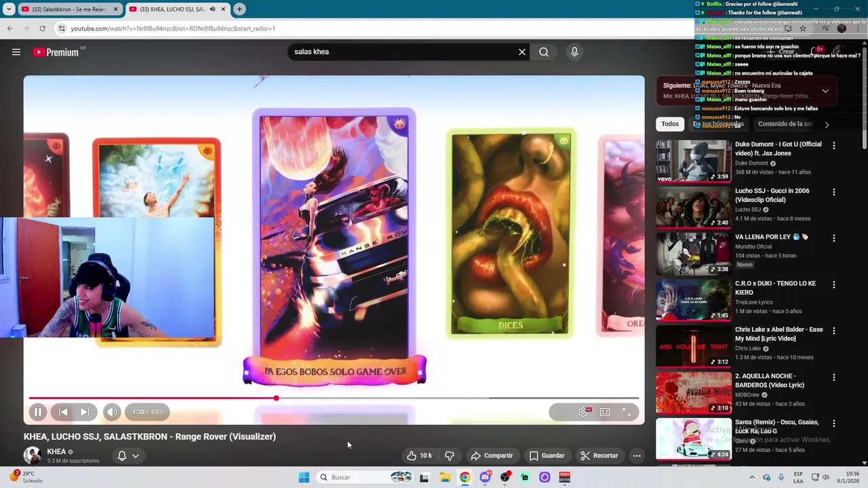Open the notification bell subscription dropdown
868x488 pixels.
[128, 455]
